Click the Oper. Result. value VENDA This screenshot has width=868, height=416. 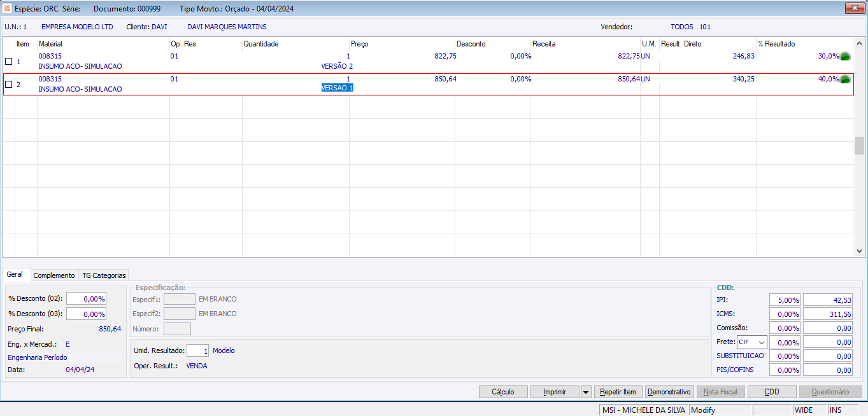click(x=197, y=366)
